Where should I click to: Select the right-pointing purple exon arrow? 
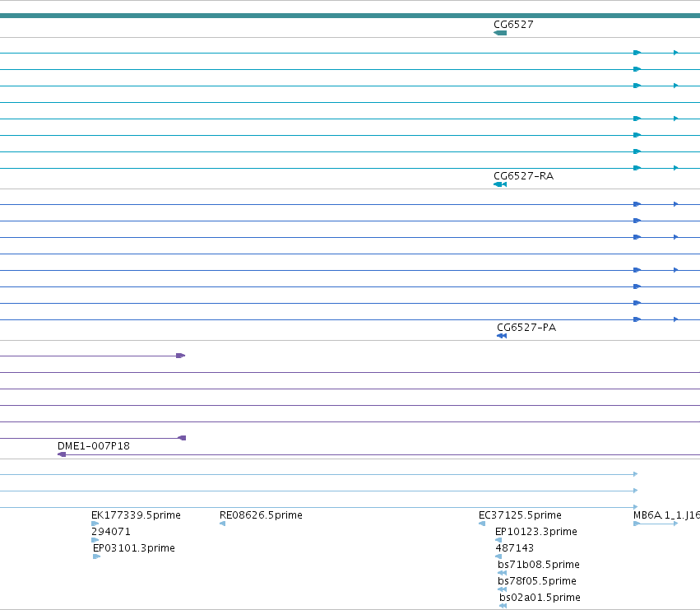pyautogui.click(x=181, y=356)
